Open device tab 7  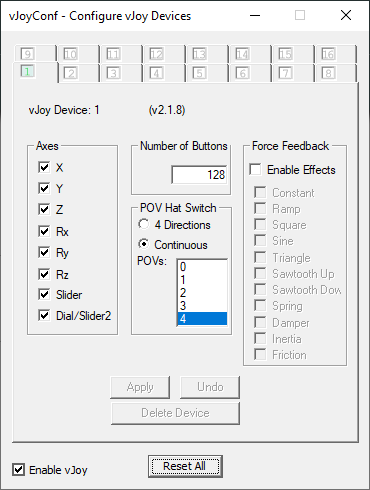pyautogui.click(x=293, y=73)
